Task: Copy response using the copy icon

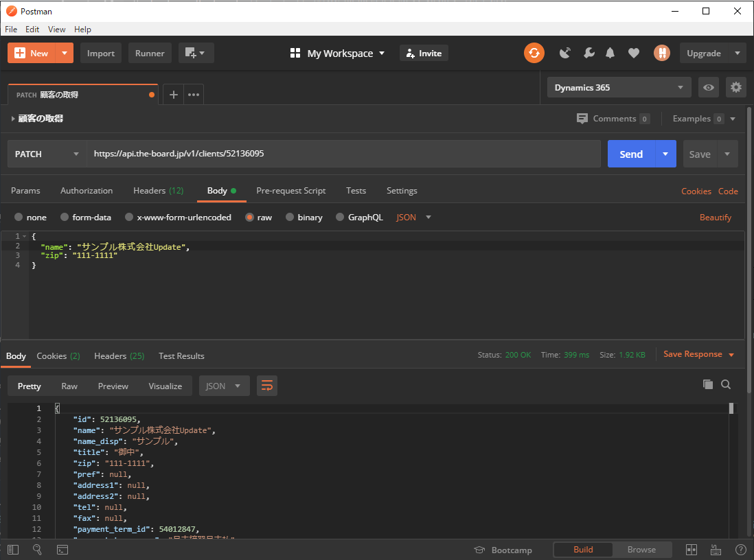Action: pyautogui.click(x=708, y=384)
